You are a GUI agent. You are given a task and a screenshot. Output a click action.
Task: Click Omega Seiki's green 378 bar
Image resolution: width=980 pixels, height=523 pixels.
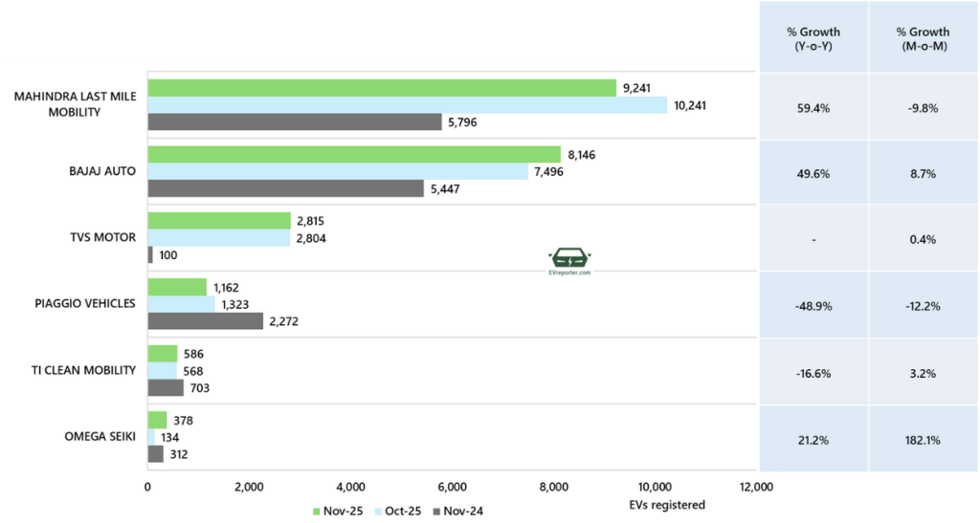(x=157, y=420)
